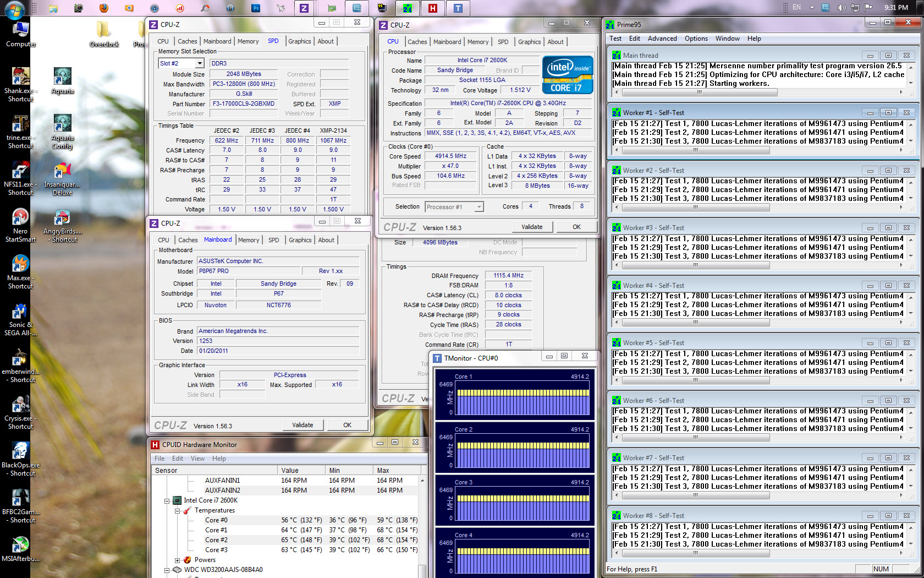Show hidden tray icons arrow
924x578 pixels.
[x=811, y=8]
